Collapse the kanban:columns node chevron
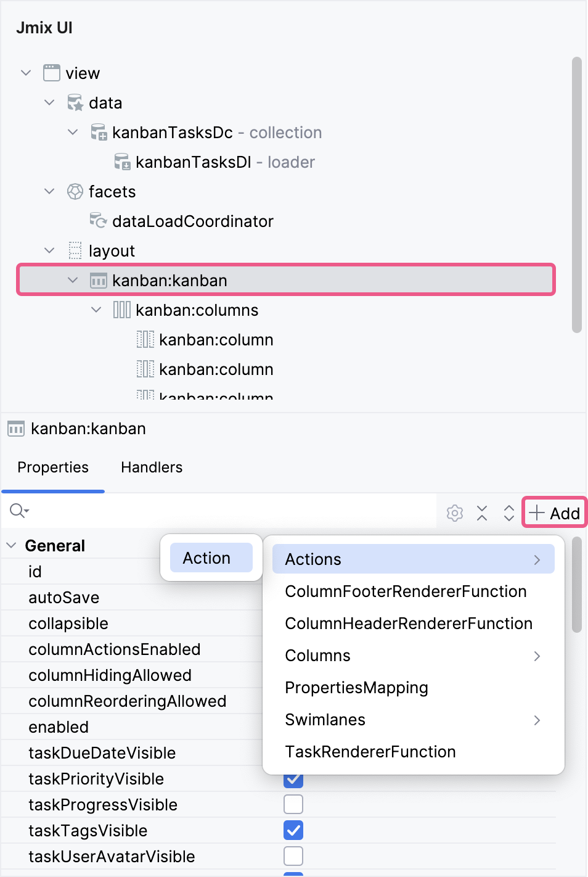588x877 pixels. tap(96, 310)
